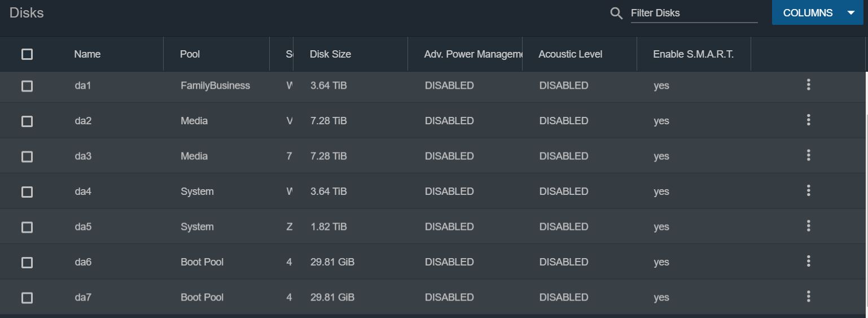Click the 3.64 TiB size for da4

coord(328,191)
